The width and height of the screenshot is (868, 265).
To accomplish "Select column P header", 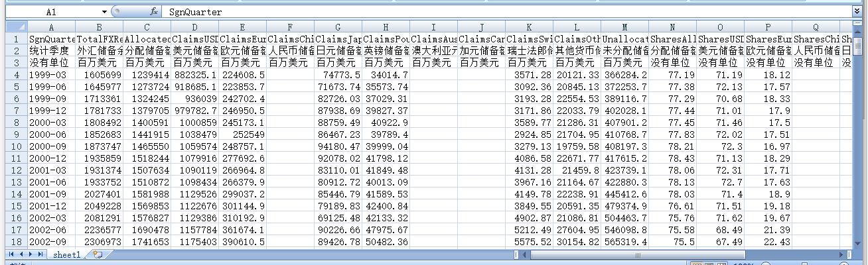I will (768, 27).
